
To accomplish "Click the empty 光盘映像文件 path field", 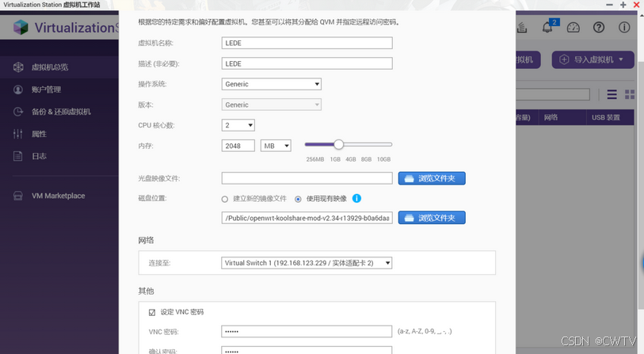I will [307, 178].
